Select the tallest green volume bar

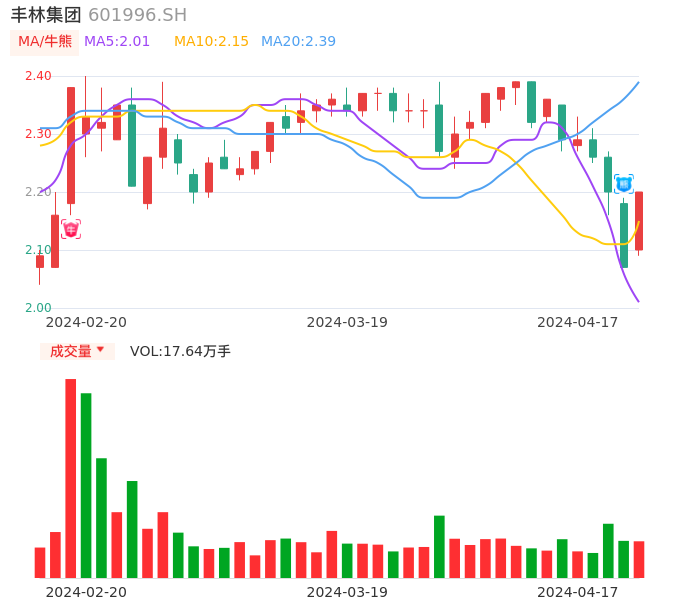[x=86, y=485]
